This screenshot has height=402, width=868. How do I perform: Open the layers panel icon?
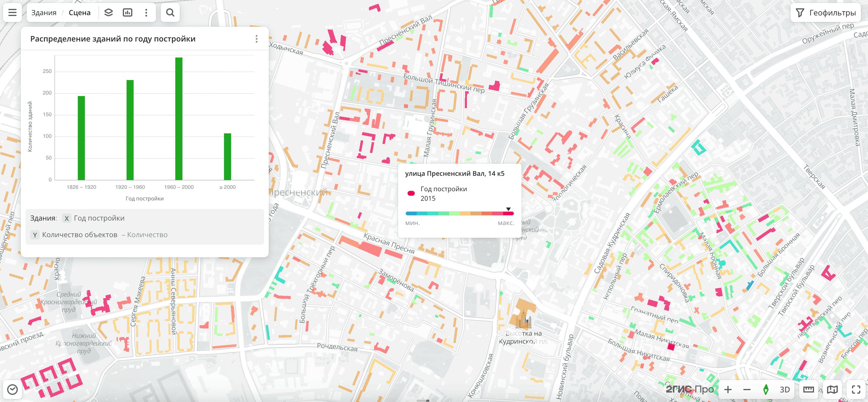tap(109, 13)
